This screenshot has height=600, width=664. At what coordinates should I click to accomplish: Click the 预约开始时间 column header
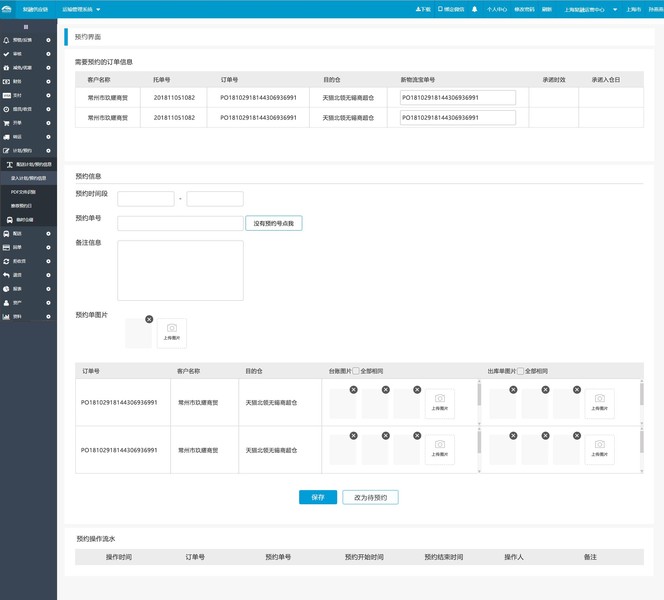pyautogui.click(x=364, y=557)
